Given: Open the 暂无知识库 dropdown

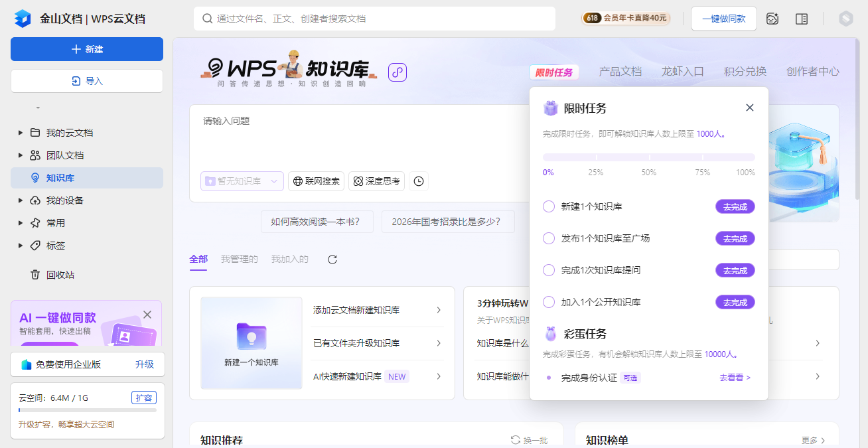Looking at the screenshot, I should 242,181.
